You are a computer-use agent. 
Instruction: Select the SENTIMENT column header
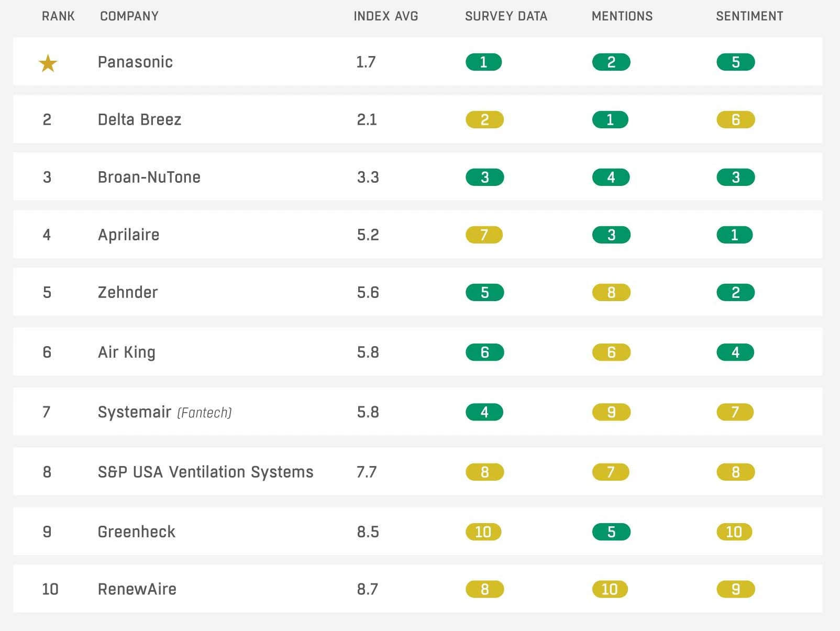pos(749,16)
